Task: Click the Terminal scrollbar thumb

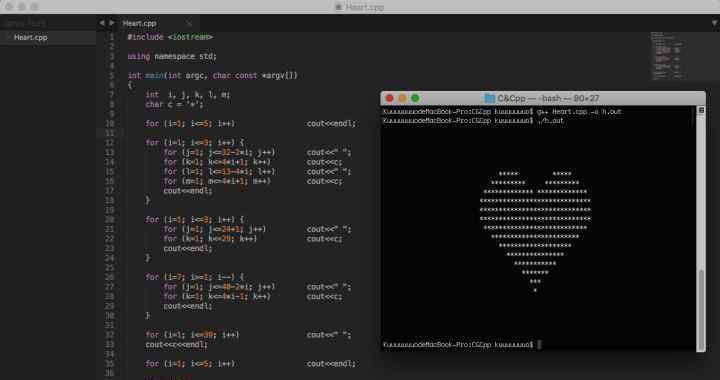Action: 701,310
